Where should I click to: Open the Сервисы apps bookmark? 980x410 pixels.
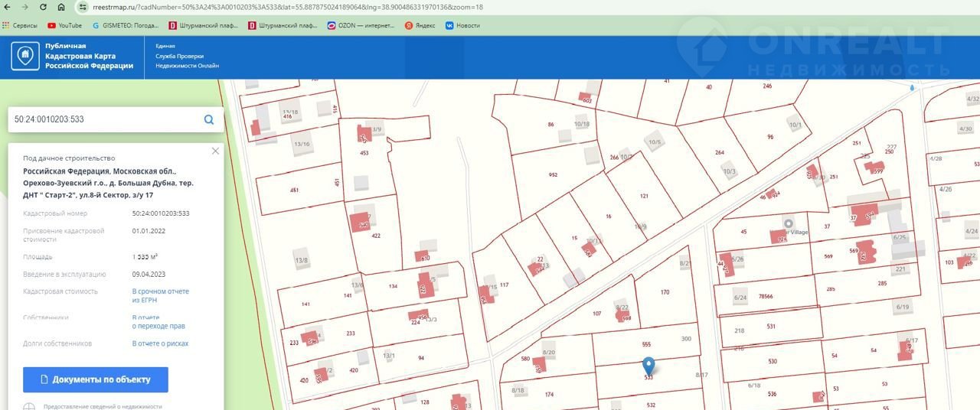tap(20, 25)
